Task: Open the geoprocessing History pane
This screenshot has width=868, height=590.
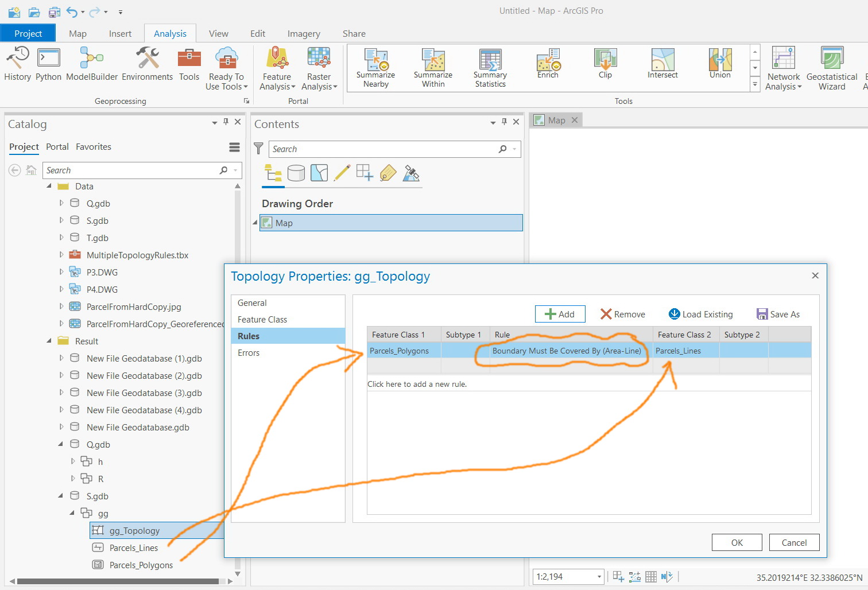Action: (17, 64)
